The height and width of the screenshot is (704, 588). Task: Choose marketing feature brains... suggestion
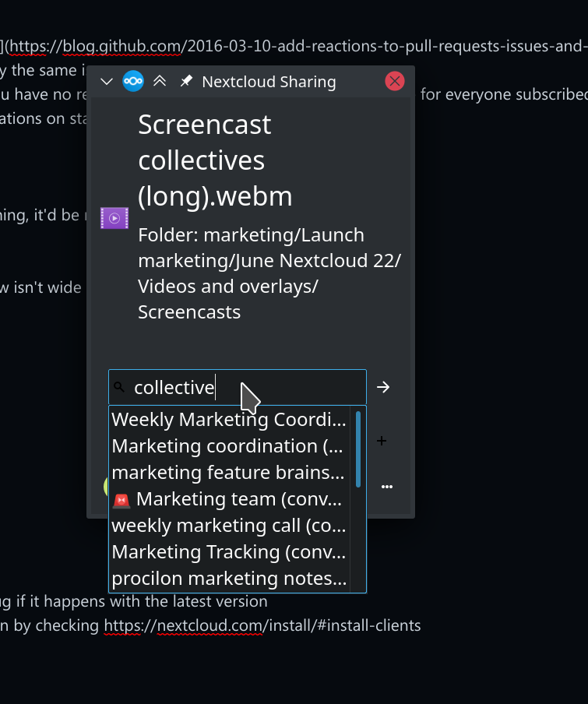click(x=229, y=473)
